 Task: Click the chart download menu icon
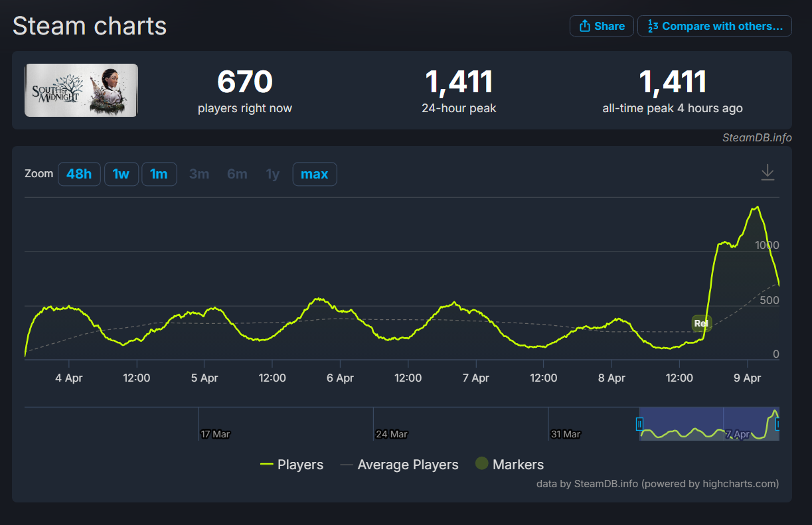click(x=768, y=172)
